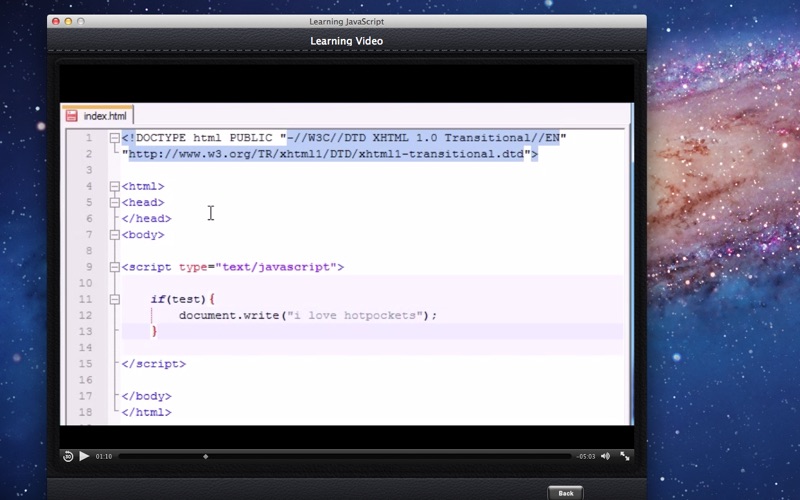
Task: Mute the video with the speaker icon
Action: [605, 456]
